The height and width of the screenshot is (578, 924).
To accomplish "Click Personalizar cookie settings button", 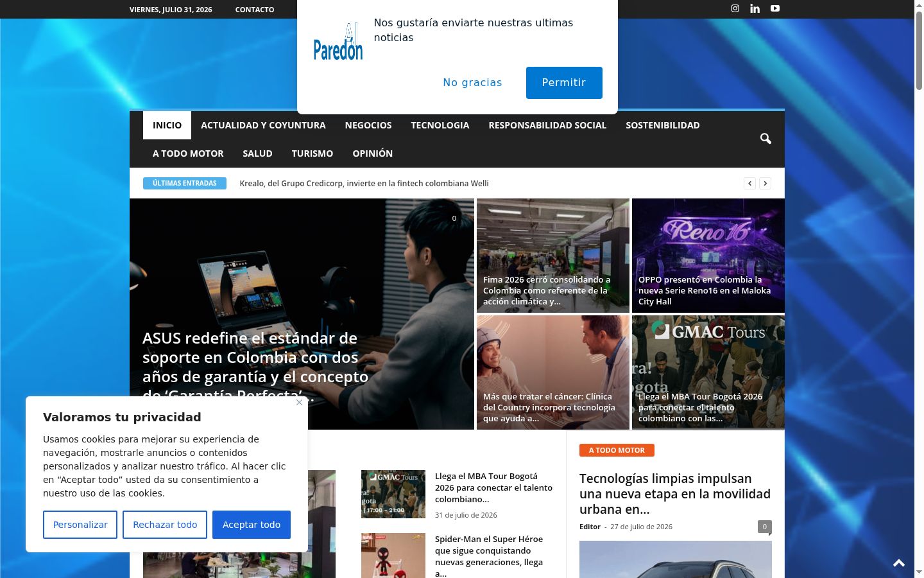I will click(80, 525).
